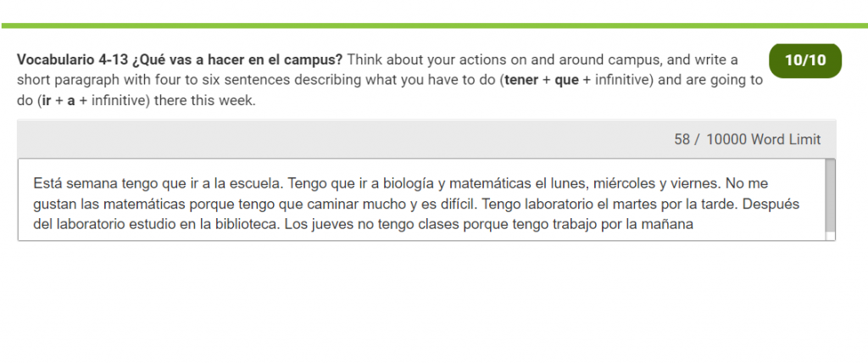
Task: Click the scrollbar down arrow of answer box
Action: click(x=831, y=237)
